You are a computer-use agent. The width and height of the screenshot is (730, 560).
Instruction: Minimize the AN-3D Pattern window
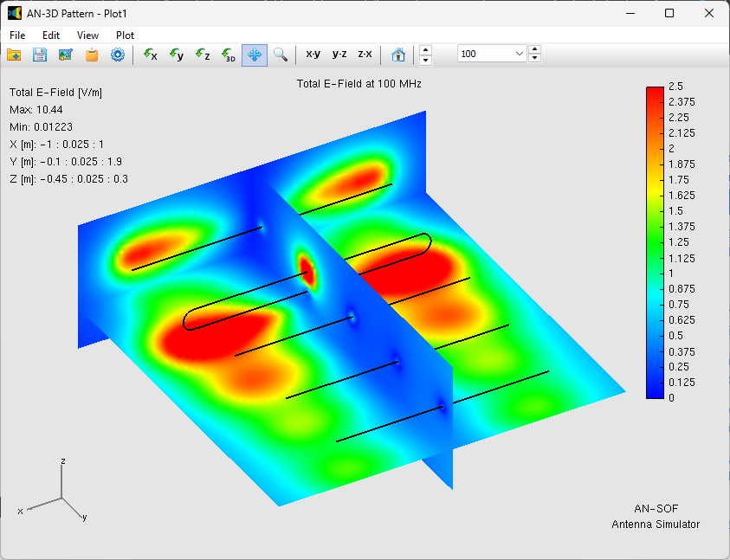(630, 13)
